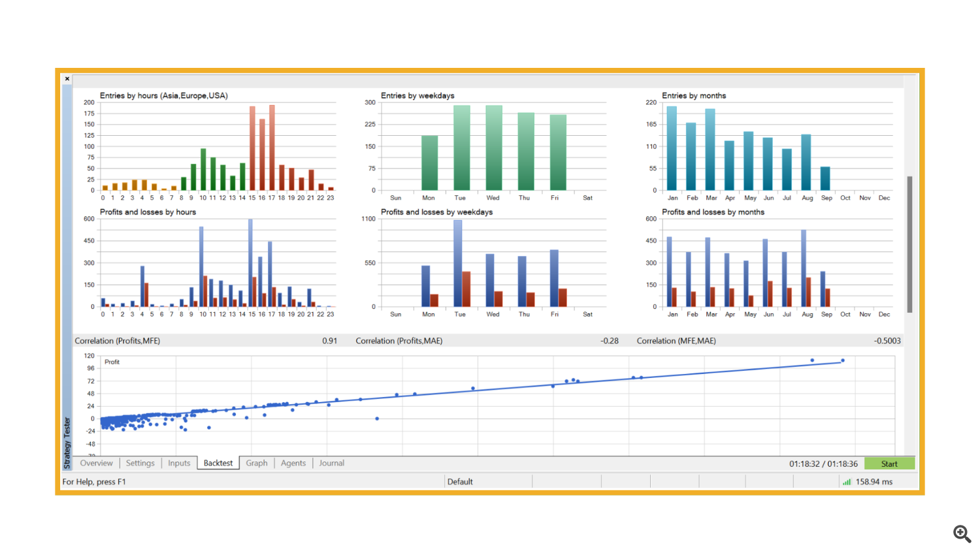The image size is (980, 551).
Task: Click the 158.94 ms connection status
Action: coord(874,482)
